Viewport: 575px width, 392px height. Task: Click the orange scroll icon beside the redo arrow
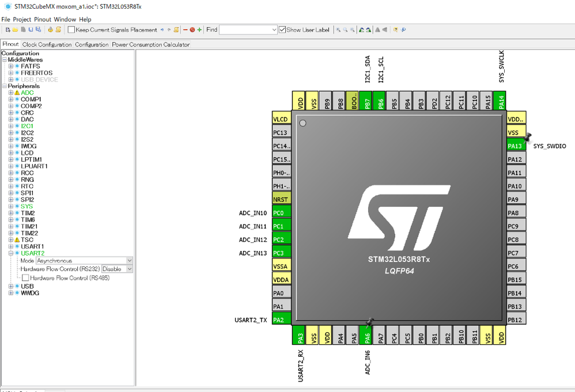click(x=176, y=30)
